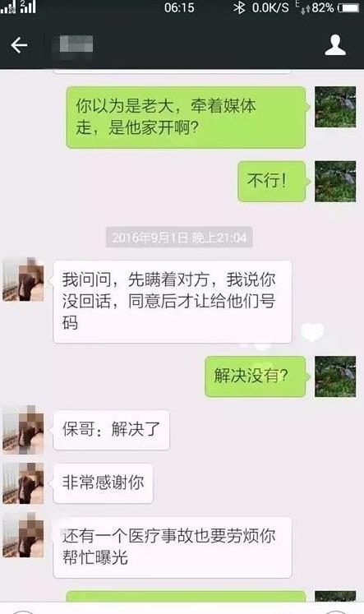Tap the signal strength bars in status bar
Viewport: 364px width, 614px height.
[18, 7]
